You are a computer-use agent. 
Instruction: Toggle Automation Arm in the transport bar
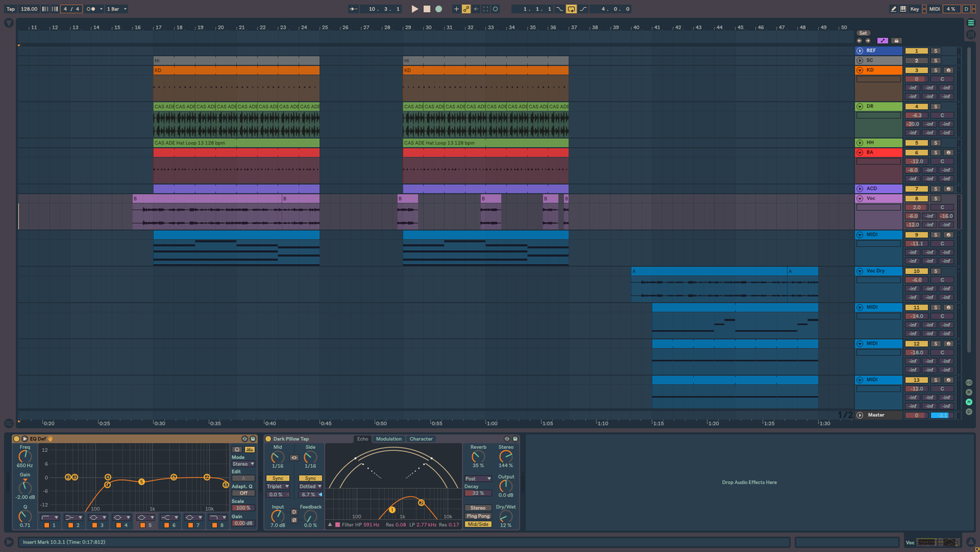466,9
